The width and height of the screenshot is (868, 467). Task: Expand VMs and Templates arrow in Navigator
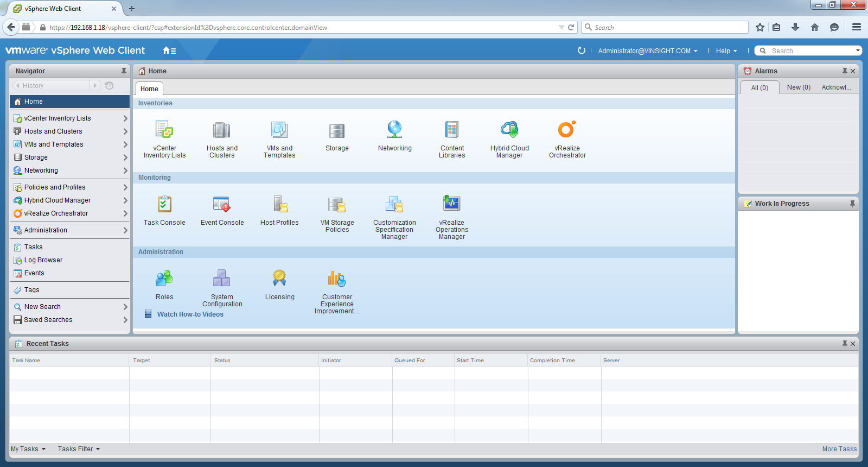125,144
